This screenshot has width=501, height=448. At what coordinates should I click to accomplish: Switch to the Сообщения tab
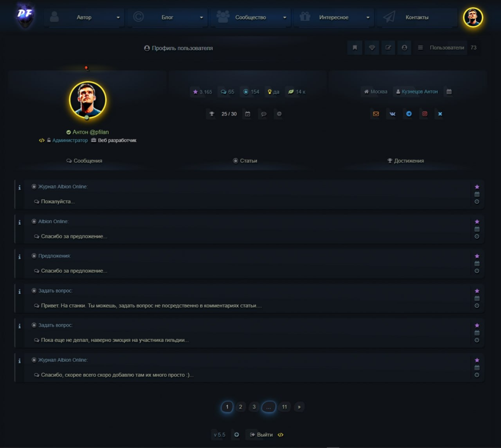point(84,161)
